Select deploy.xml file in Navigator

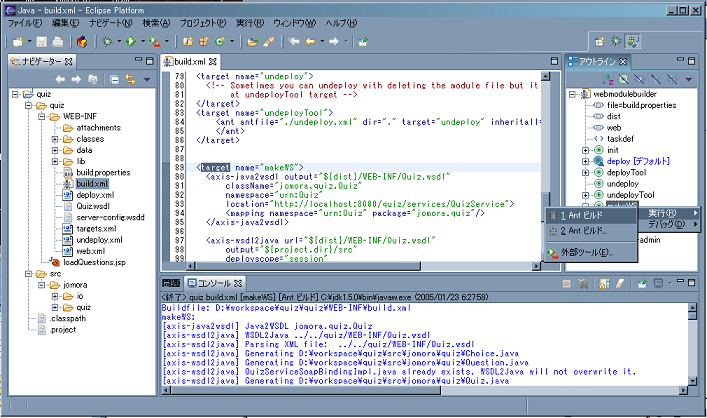point(96,197)
